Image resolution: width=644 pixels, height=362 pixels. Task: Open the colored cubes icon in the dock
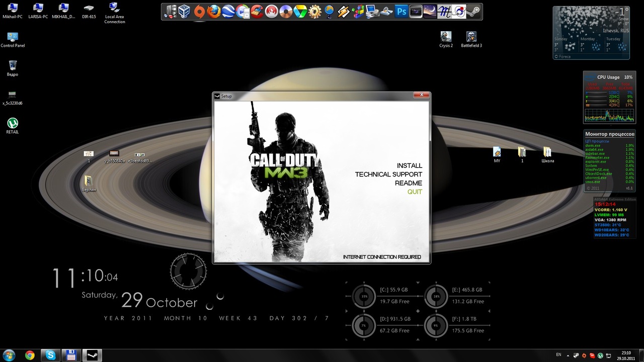358,12
